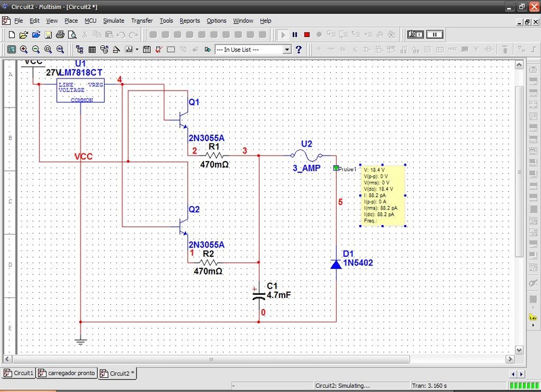Click the Grapher icon
The width and height of the screenshot is (541, 392).
[x=127, y=49]
